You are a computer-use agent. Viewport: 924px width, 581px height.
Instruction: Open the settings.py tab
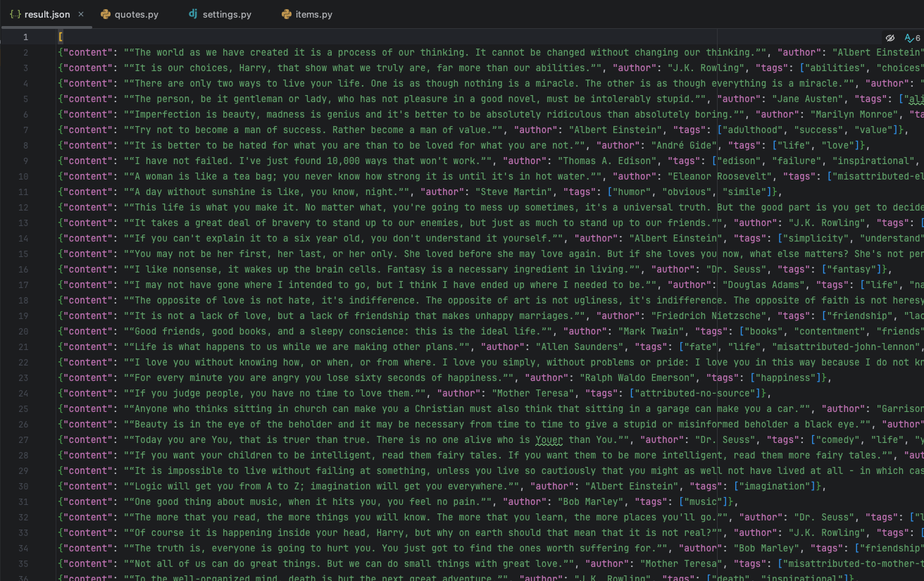pyautogui.click(x=226, y=14)
